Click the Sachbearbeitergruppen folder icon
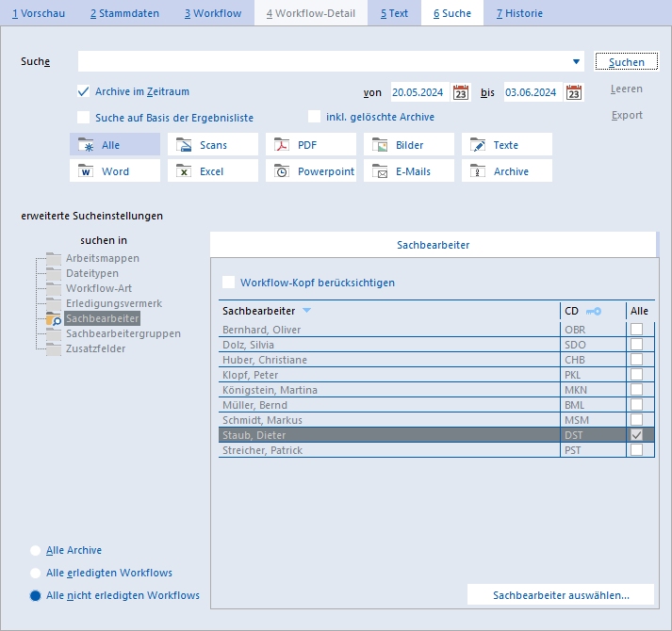The image size is (672, 631). [54, 333]
